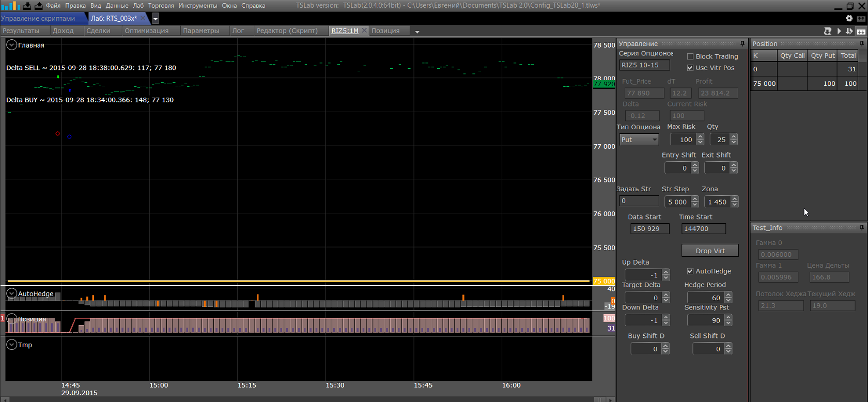Click the settings gear icon
The height and width of the screenshot is (402, 868).
[849, 18]
